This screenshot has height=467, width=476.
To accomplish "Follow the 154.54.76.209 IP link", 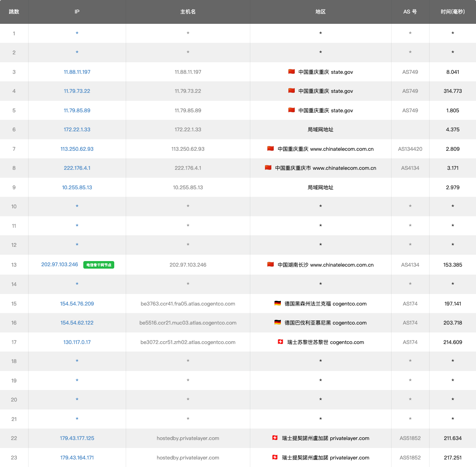I will pos(77,304).
